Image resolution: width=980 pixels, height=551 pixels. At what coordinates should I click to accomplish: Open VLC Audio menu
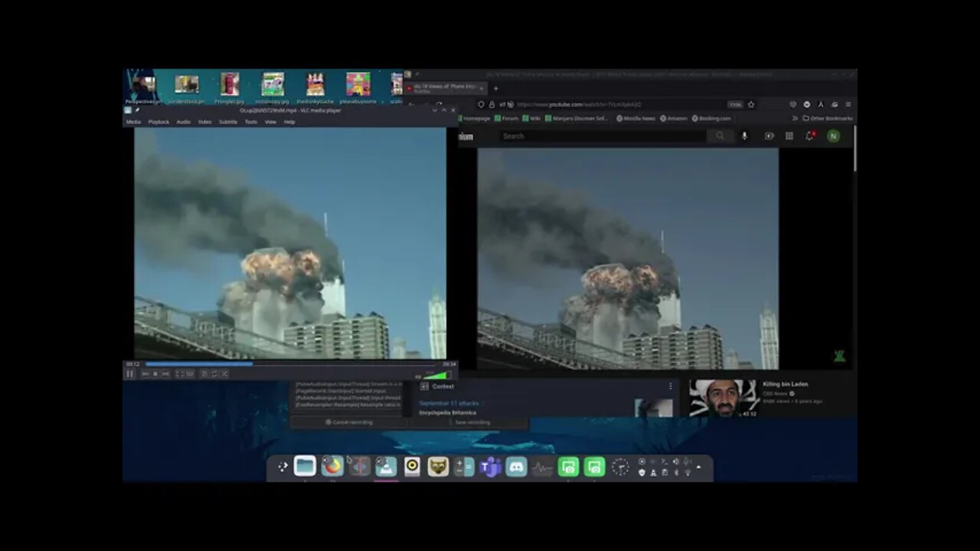coord(184,122)
